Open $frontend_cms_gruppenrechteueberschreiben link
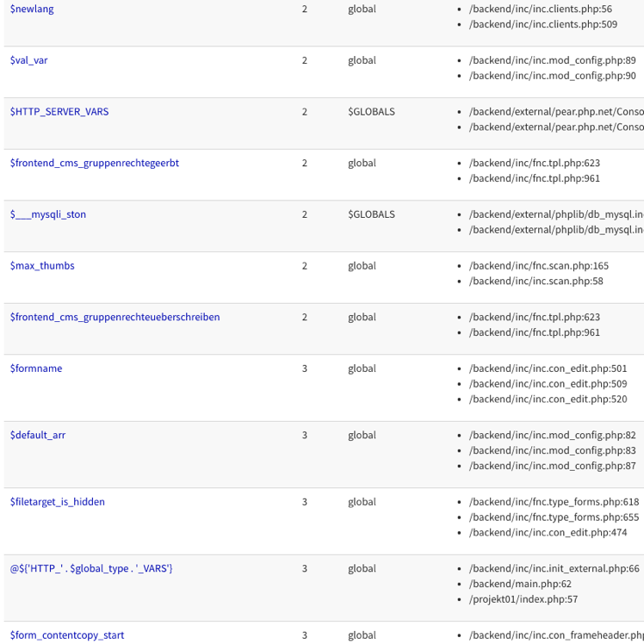The image size is (644, 644). coord(115,317)
